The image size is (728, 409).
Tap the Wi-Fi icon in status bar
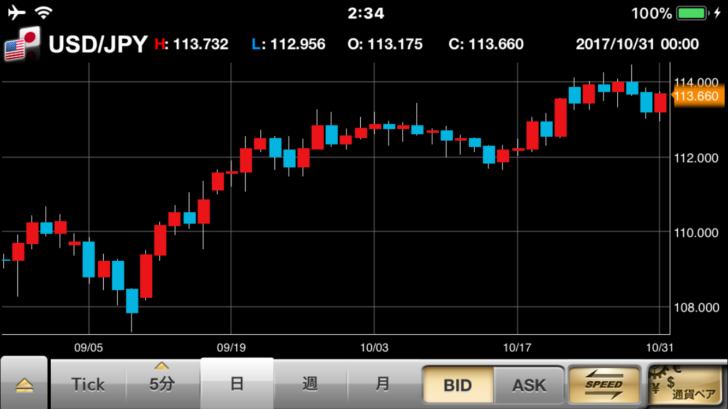[44, 14]
